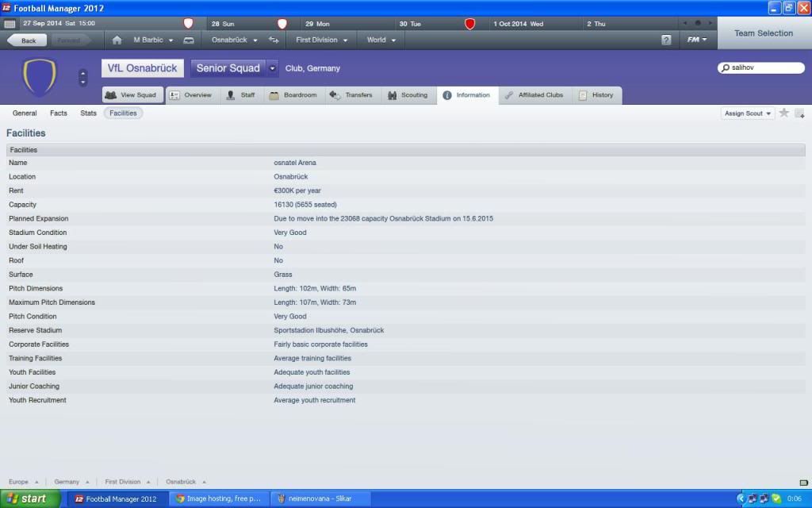
Task: Switch to the General sub-tab
Action: pos(25,113)
